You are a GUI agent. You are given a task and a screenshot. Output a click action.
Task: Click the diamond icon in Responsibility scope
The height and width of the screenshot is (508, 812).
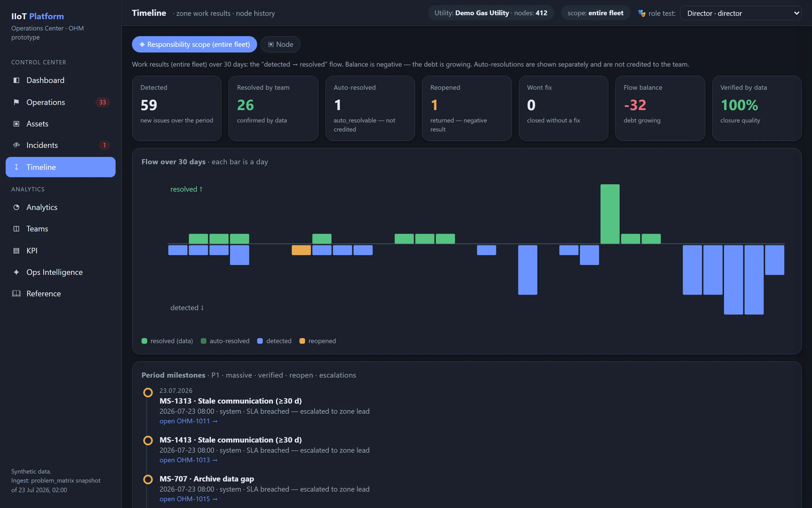(x=142, y=44)
